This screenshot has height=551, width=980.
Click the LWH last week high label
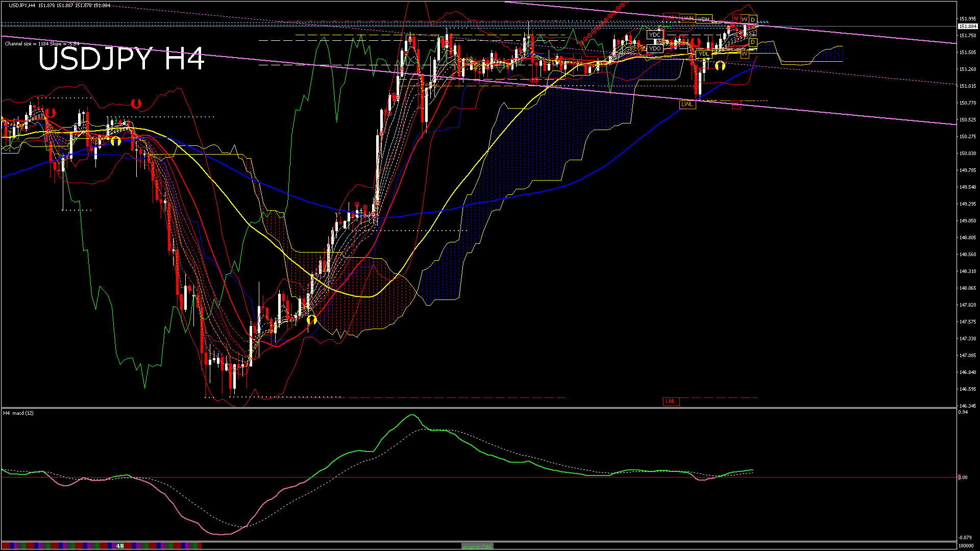click(x=688, y=18)
